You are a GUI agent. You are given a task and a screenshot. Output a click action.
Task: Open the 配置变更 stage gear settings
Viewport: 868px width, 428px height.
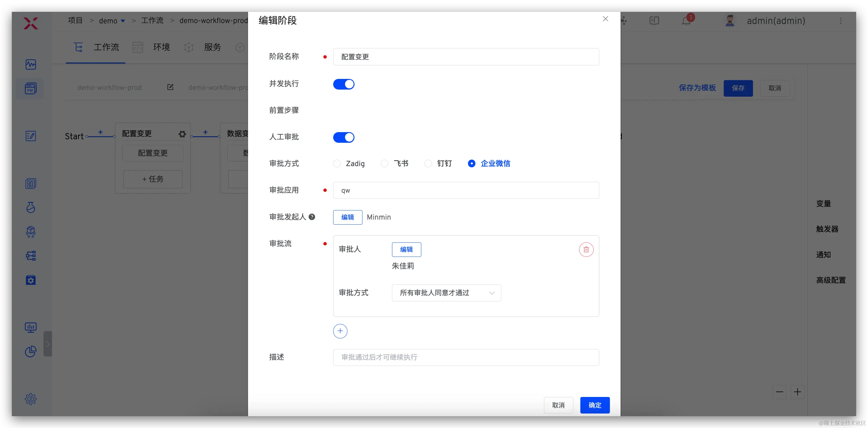182,134
